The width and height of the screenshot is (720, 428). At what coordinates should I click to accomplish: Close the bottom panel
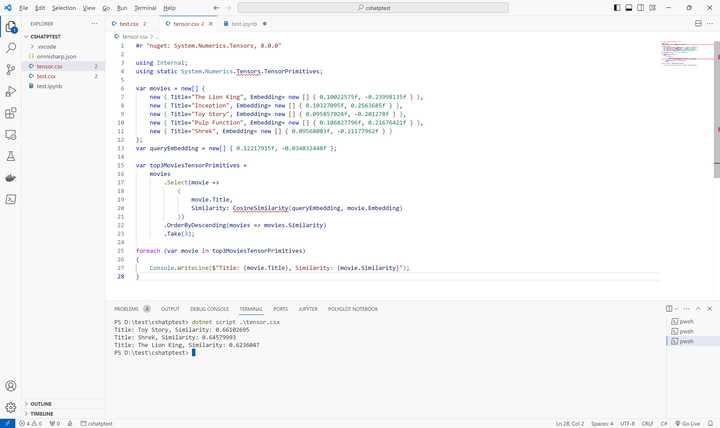click(x=710, y=309)
